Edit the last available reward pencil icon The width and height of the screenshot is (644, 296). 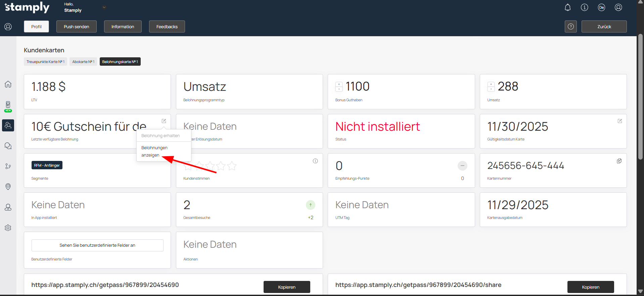click(164, 121)
